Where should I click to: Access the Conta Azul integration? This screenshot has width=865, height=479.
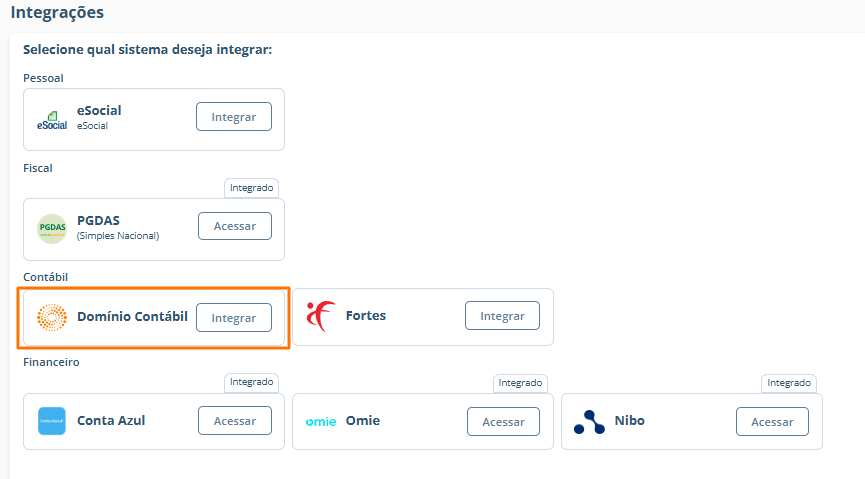(235, 421)
